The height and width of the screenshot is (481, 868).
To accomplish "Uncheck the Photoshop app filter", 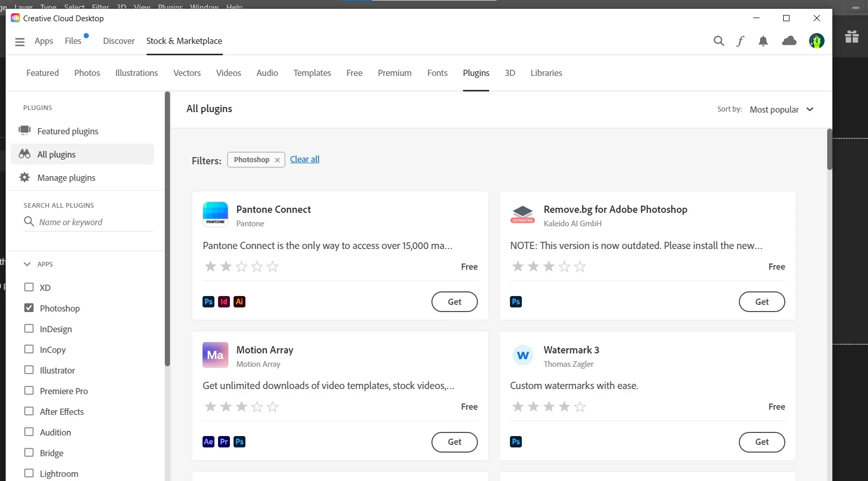I will click(x=29, y=308).
